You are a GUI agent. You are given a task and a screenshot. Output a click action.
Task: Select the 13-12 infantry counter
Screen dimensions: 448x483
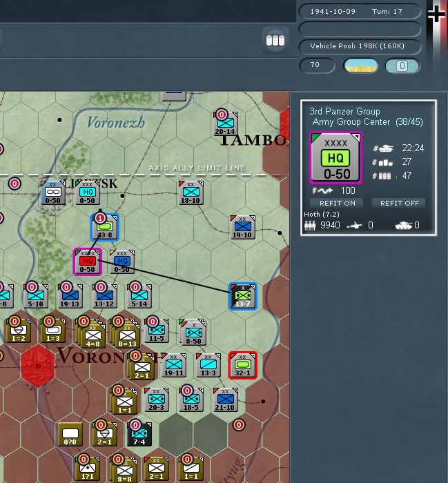pos(105,296)
